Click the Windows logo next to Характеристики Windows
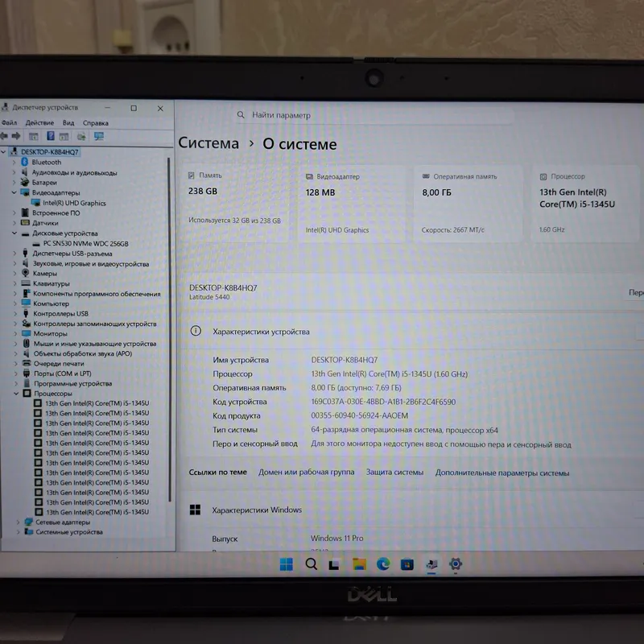 click(195, 510)
